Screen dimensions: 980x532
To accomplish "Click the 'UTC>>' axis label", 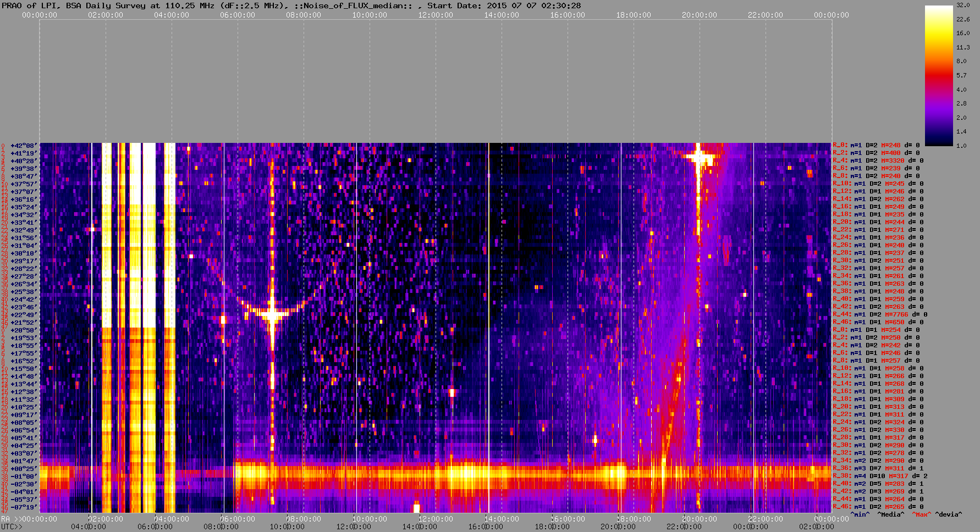I will pos(12,527).
